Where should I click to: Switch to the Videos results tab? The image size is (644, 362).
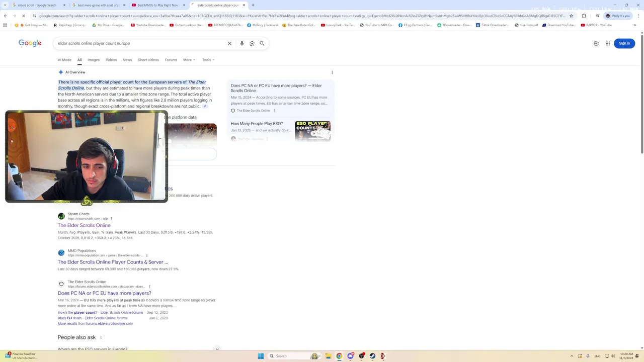point(111,60)
